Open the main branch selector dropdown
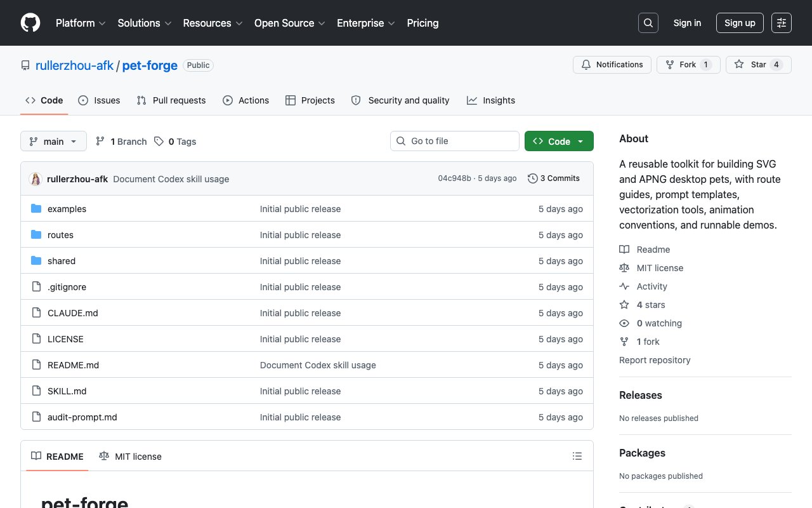Viewport: 812px width, 508px height. 53,141
